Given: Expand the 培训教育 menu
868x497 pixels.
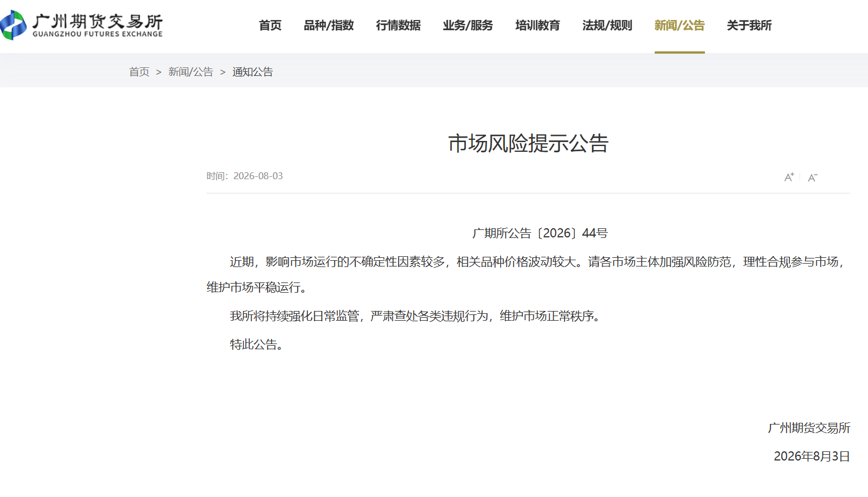Looking at the screenshot, I should 538,25.
